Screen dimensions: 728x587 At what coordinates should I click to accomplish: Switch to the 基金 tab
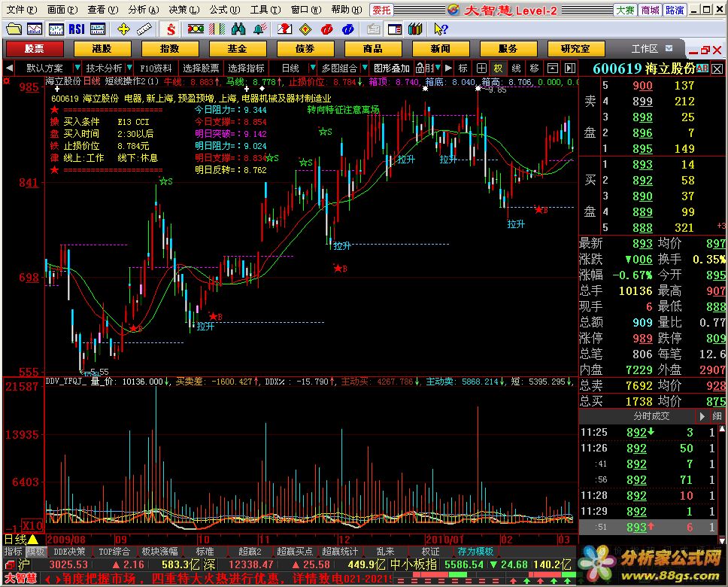tap(237, 49)
